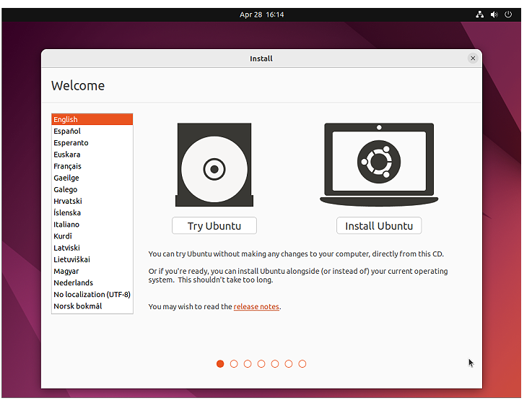Image resolution: width=532 pixels, height=406 pixels.
Task: Select Magyar in the language list
Action: click(x=92, y=271)
